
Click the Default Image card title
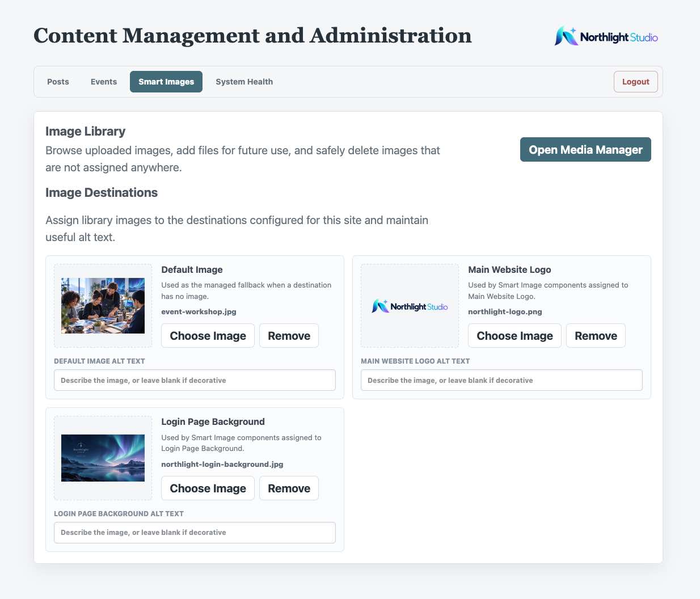pyautogui.click(x=192, y=269)
